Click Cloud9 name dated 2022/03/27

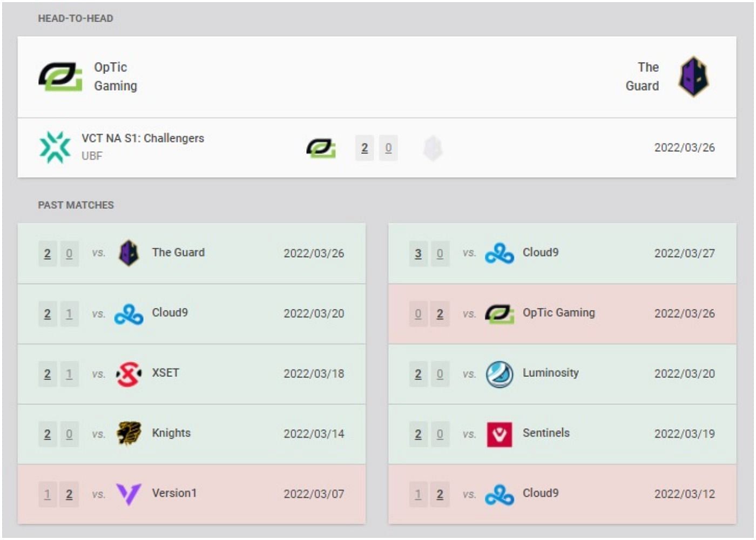(541, 252)
